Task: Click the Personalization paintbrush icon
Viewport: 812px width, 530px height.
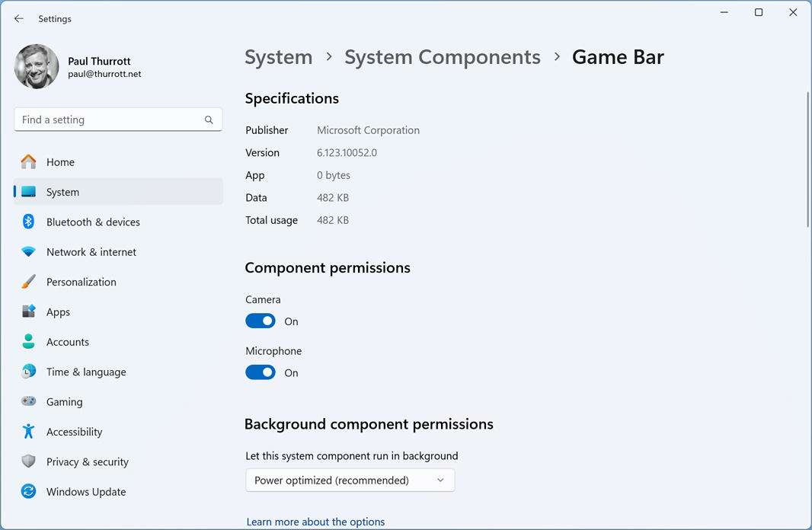Action: pos(28,282)
